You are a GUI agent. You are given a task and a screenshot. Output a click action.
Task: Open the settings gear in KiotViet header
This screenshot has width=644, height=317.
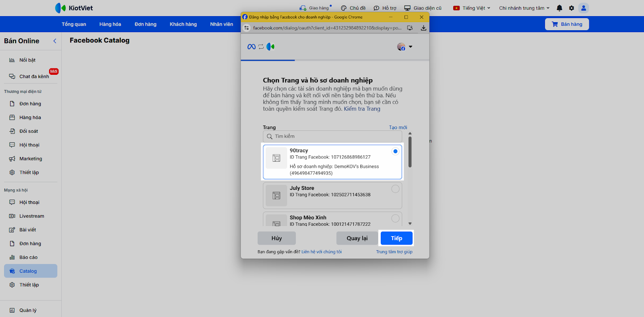coord(572,8)
